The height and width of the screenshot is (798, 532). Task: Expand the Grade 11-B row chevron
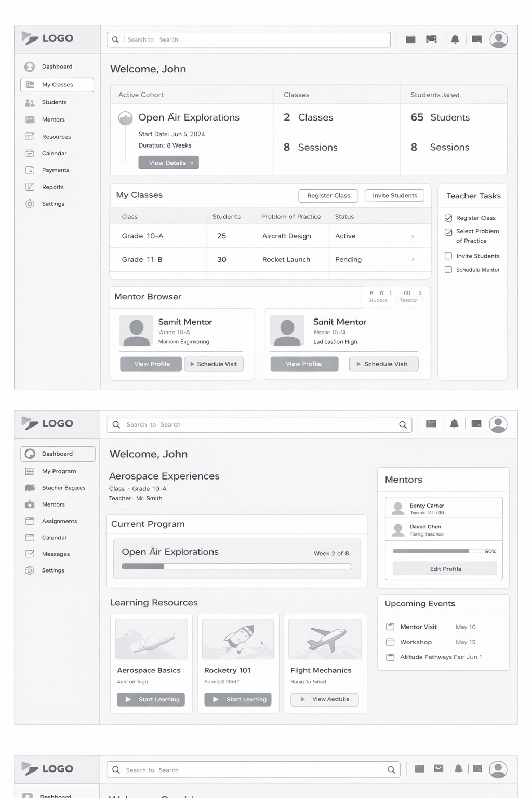413,259
